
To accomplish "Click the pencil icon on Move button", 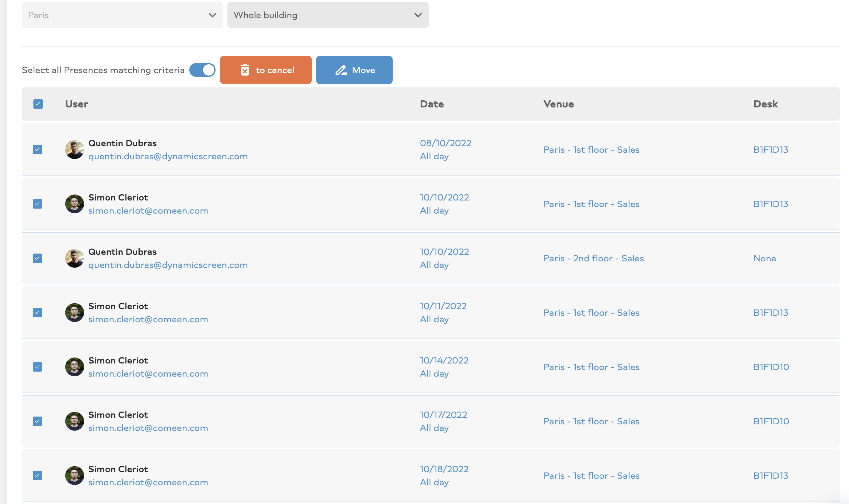I will 341,70.
